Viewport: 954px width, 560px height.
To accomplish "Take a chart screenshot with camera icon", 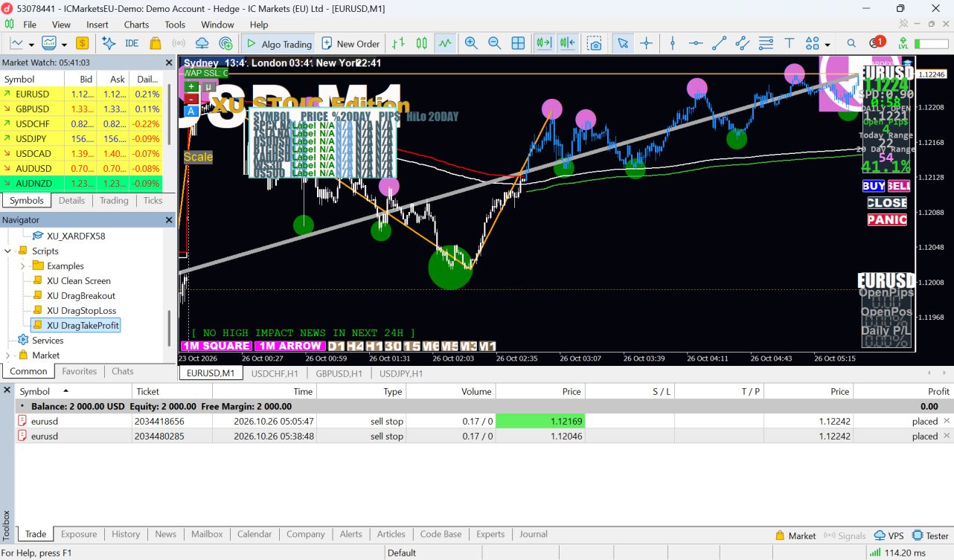I will [x=594, y=43].
